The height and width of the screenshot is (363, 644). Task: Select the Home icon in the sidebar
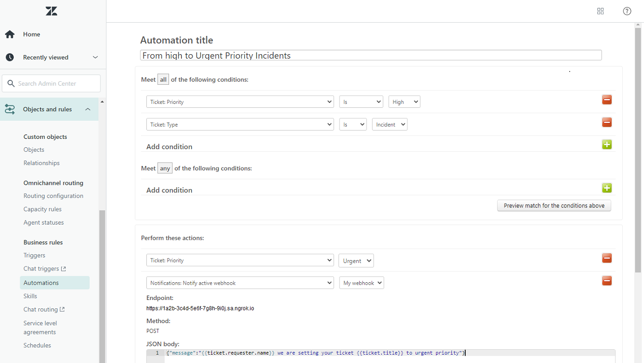pyautogui.click(x=9, y=34)
